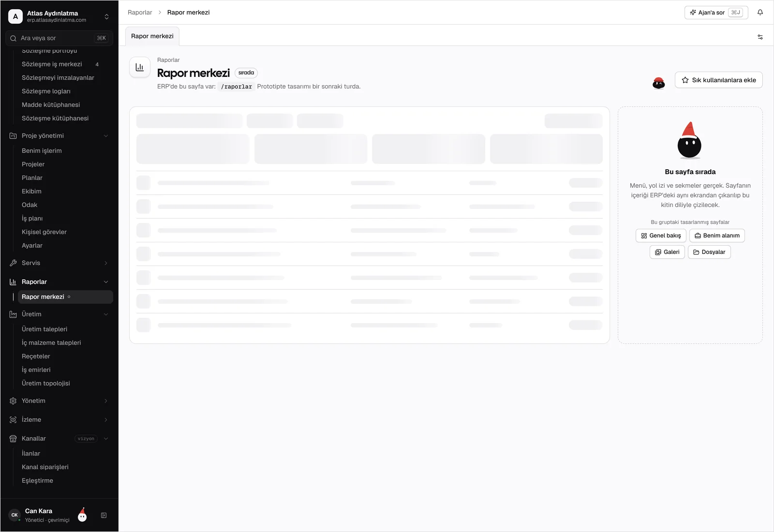Focus the Ara veya sor search field

(59, 38)
